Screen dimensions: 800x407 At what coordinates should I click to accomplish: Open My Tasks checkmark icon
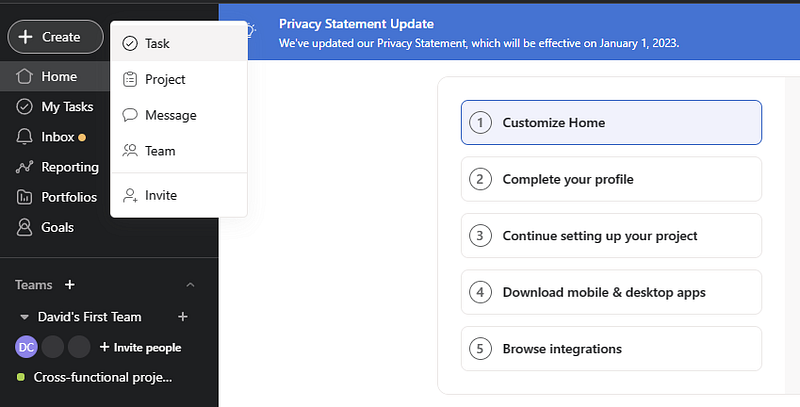[25, 107]
